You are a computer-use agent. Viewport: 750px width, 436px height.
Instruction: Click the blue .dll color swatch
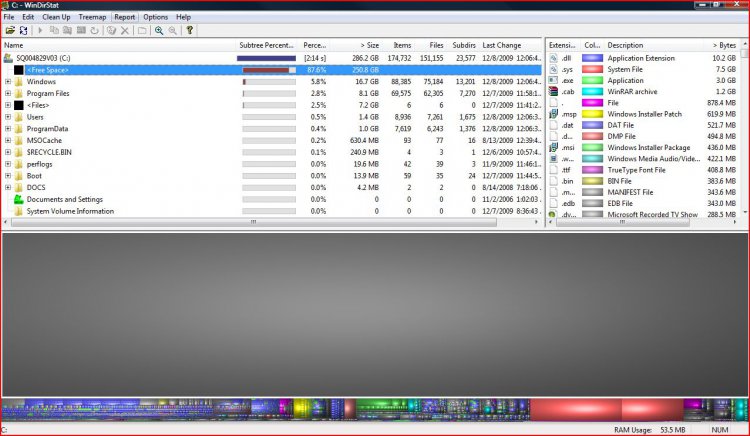point(592,58)
